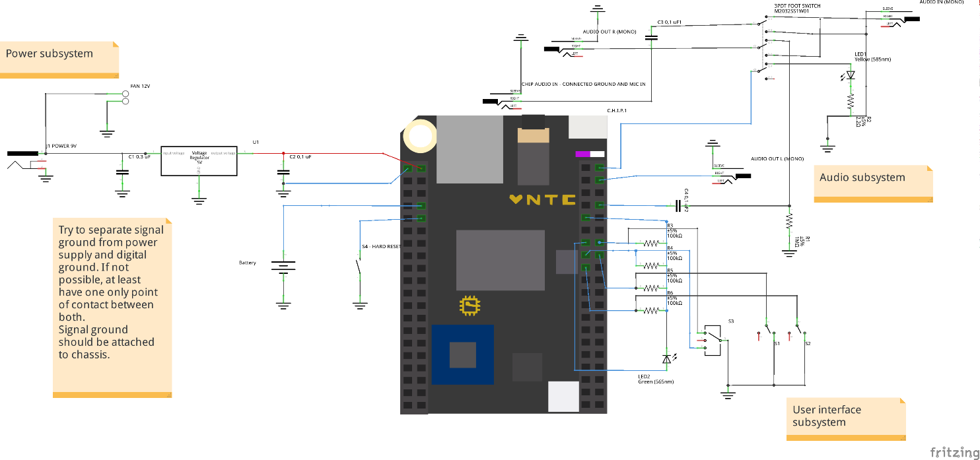This screenshot has width=980, height=460.
Task: Select the Battery symbol
Action: coord(283,267)
